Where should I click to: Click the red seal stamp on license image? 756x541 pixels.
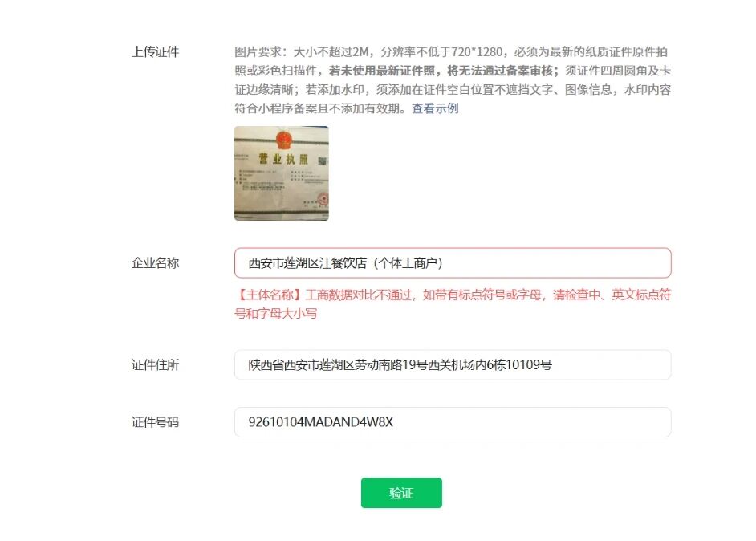click(322, 198)
